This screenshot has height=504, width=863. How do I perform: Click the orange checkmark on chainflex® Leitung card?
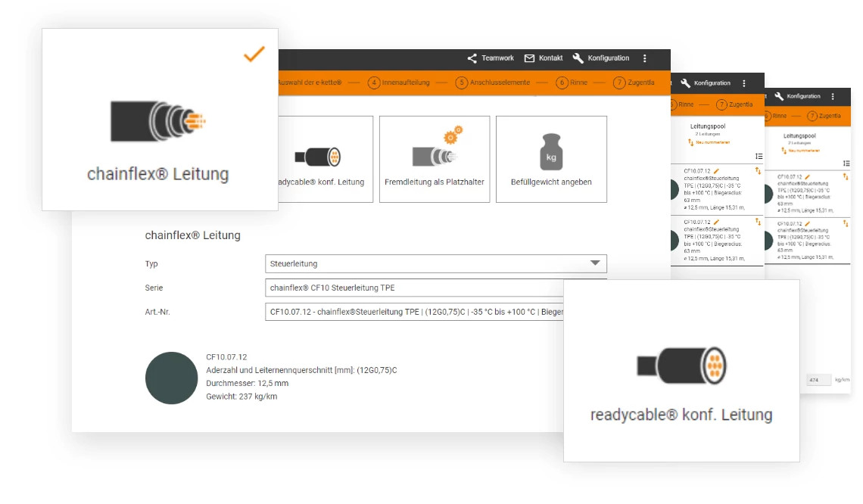point(255,54)
